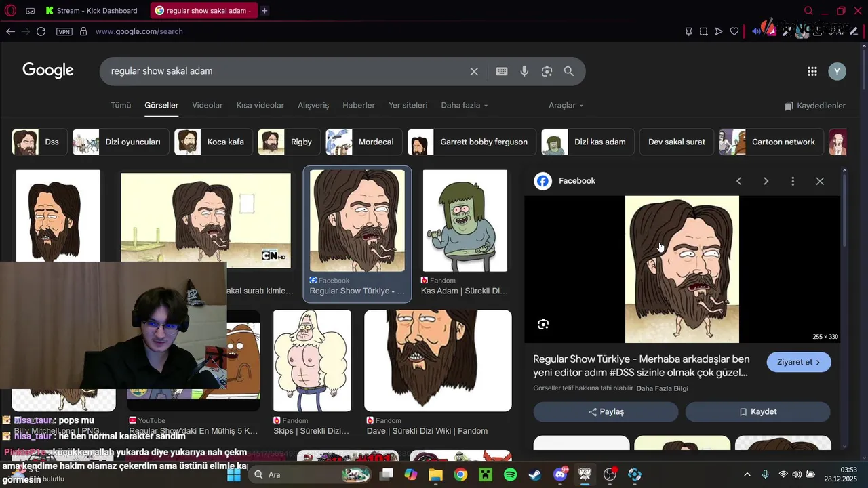Take a snapshot with the capture icon
868x488 pixels.
[x=703, y=31]
